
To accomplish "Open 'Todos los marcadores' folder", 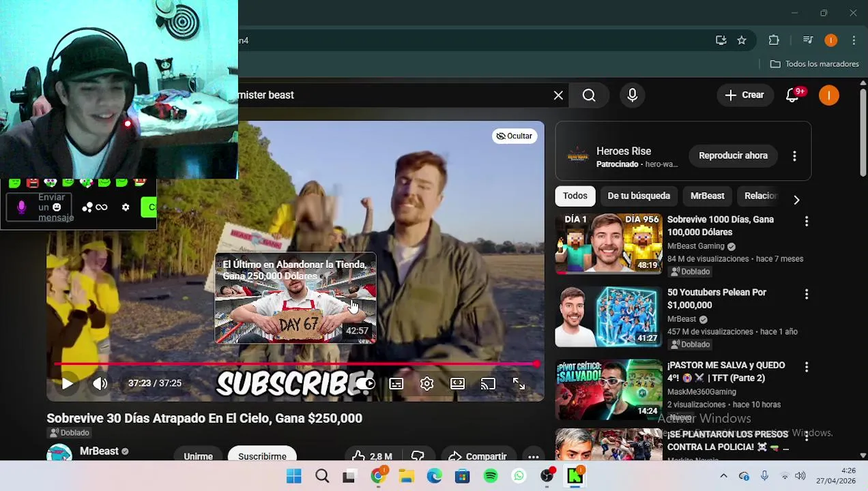I will 815,64.
